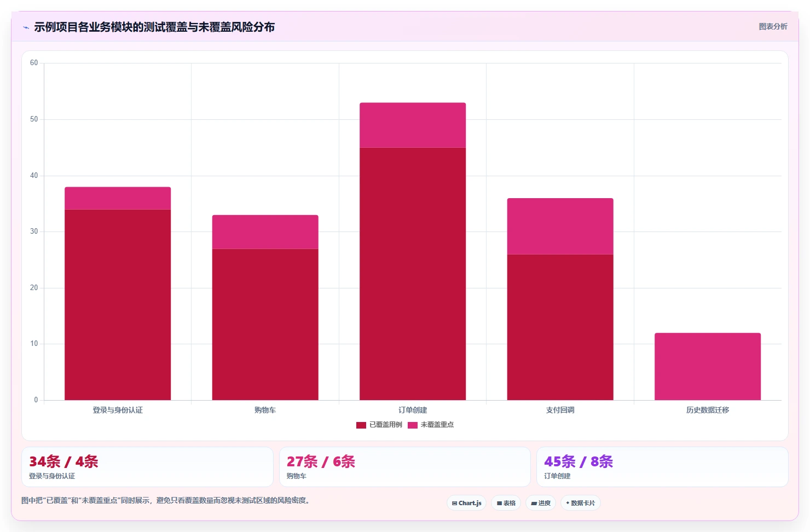Select the 表格 chip

click(x=506, y=503)
